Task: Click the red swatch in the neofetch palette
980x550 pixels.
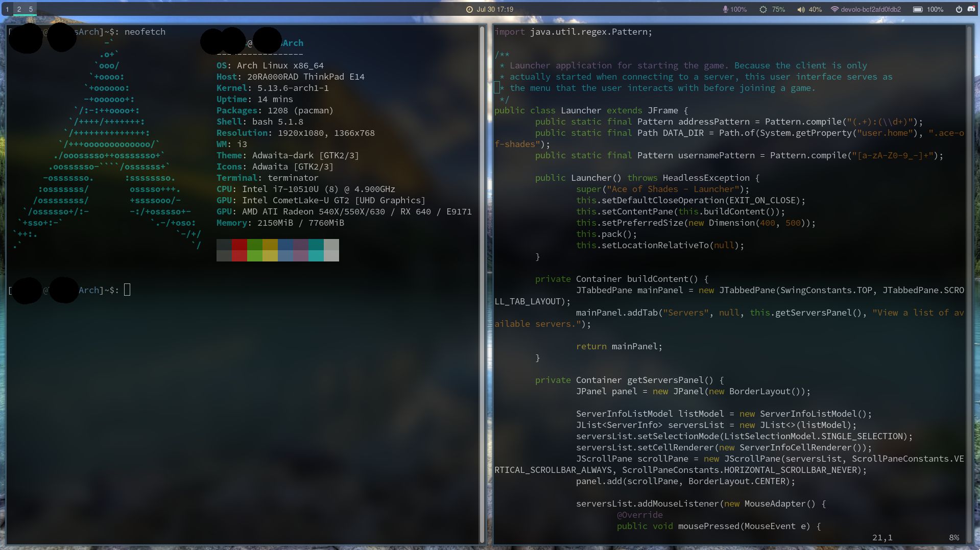Action: point(240,250)
